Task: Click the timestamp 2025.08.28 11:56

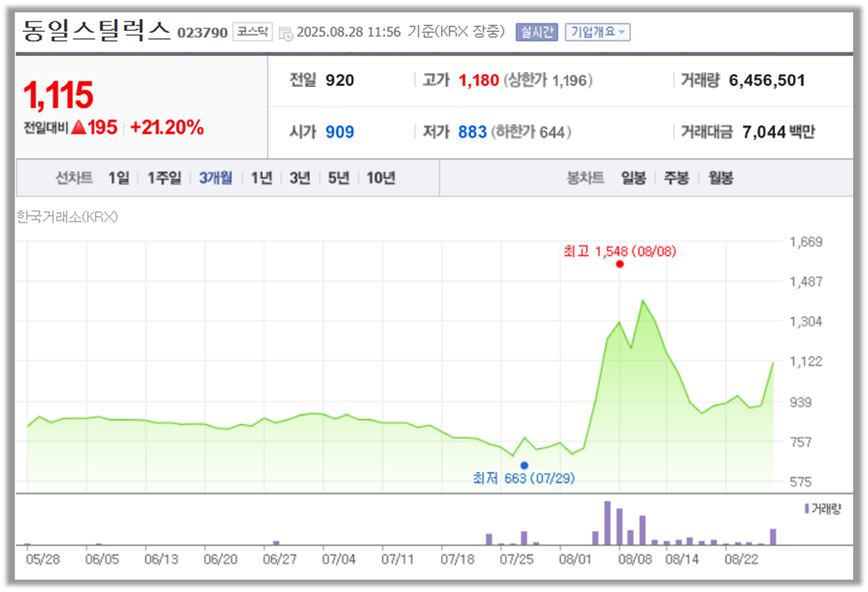Action: tap(349, 32)
